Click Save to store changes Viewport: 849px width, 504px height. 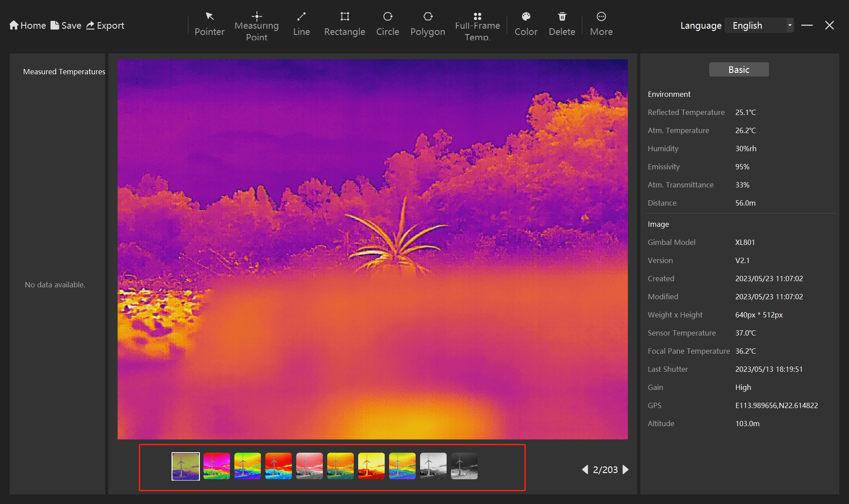(66, 25)
